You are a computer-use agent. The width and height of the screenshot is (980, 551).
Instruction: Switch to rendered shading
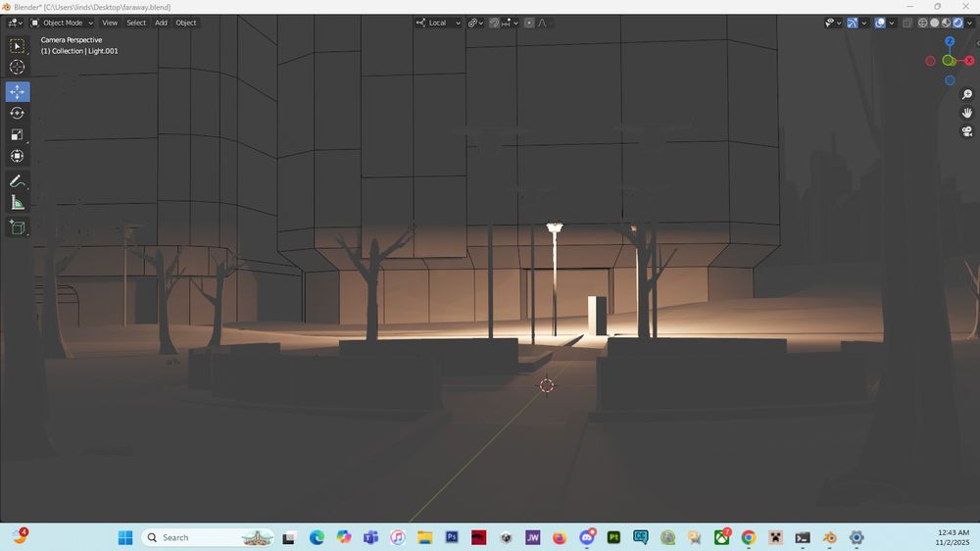coord(957,23)
